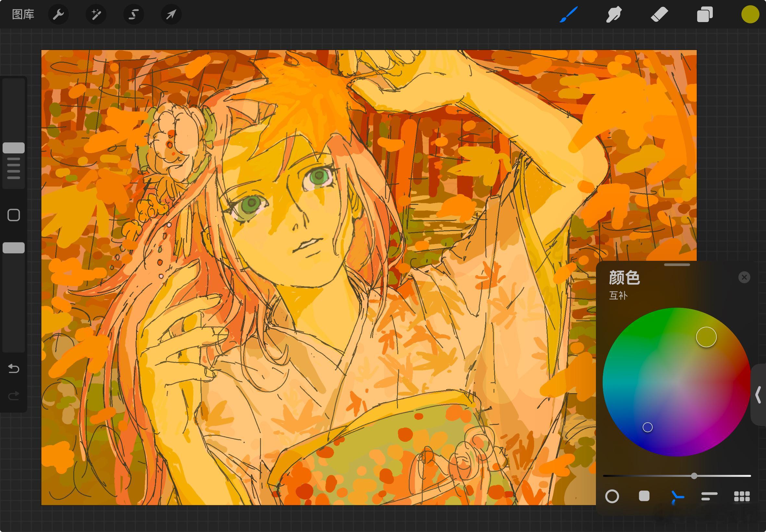This screenshot has height=532, width=766.
Task: Open the Layers panel icon
Action: tap(705, 14)
